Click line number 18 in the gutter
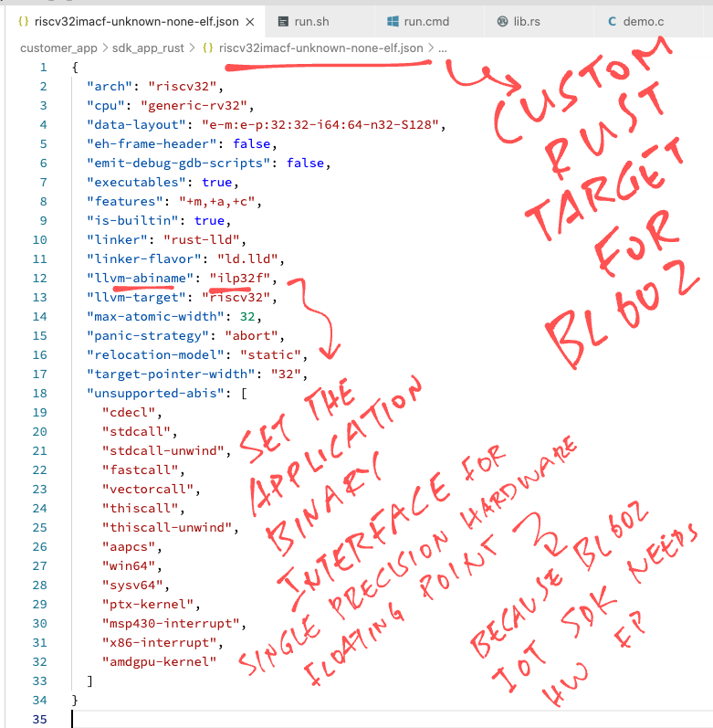This screenshot has height=728, width=713. point(38,393)
